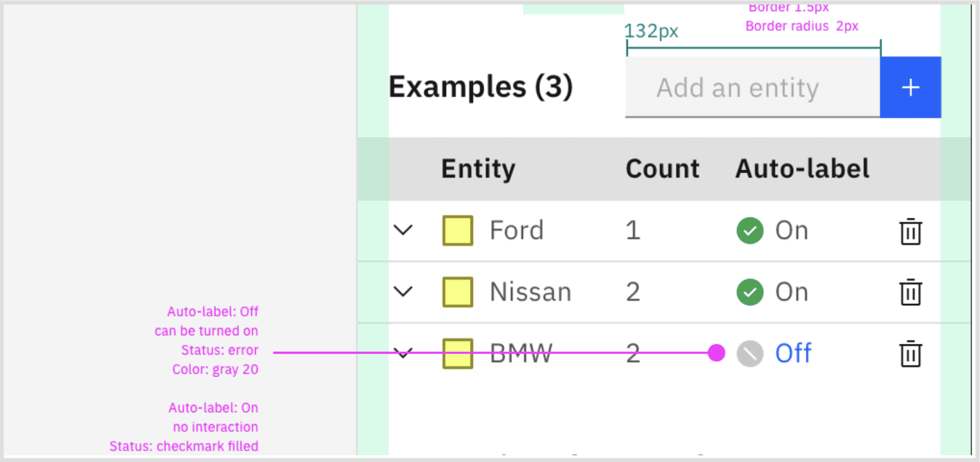Select the Entity column header
The height and width of the screenshot is (462, 980).
[x=477, y=169]
